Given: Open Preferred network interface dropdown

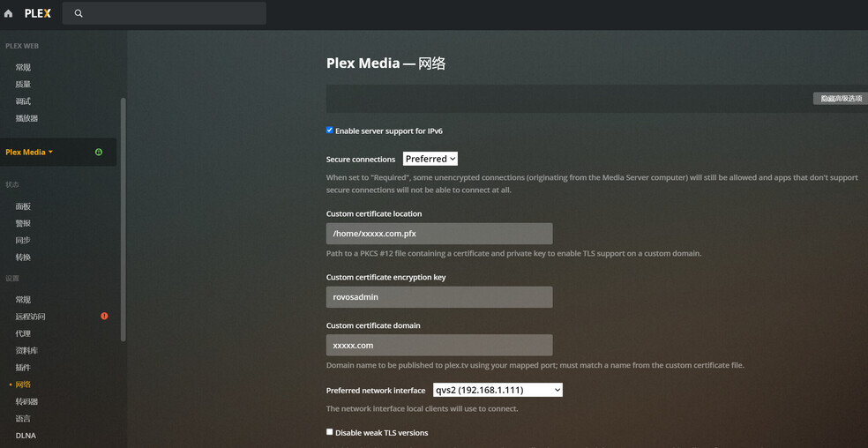Looking at the screenshot, I should [498, 390].
